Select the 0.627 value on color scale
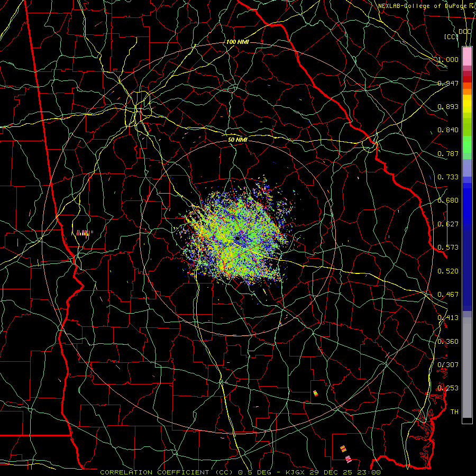Screen dimensions: 476x476 point(448,224)
